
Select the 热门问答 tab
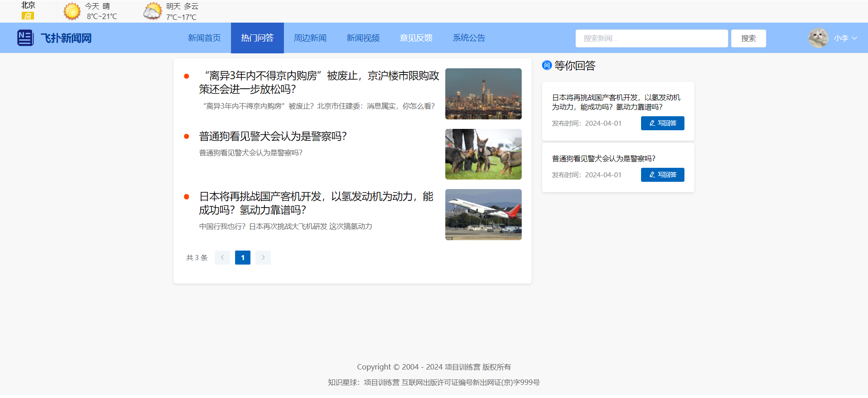[x=257, y=38]
